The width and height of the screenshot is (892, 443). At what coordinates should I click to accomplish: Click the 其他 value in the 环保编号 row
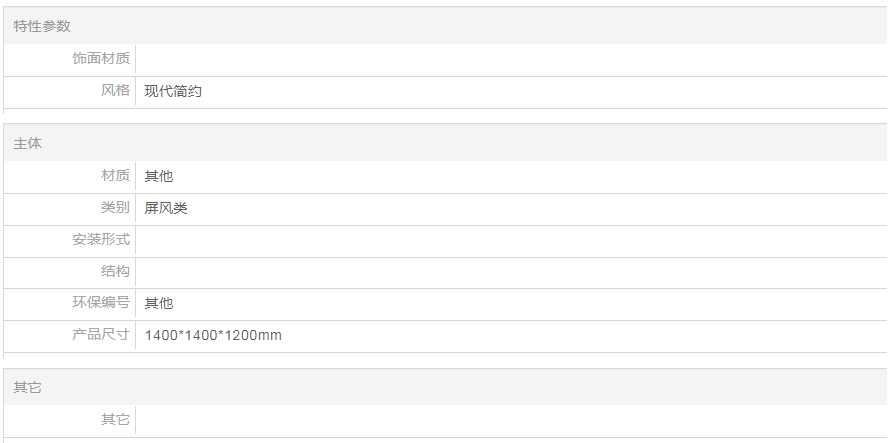159,304
